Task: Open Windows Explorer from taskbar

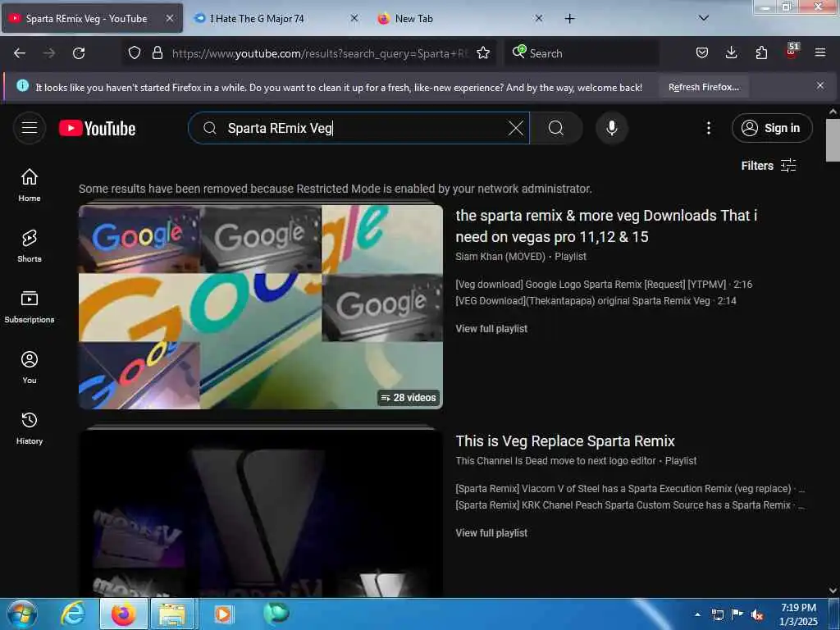Action: click(172, 614)
